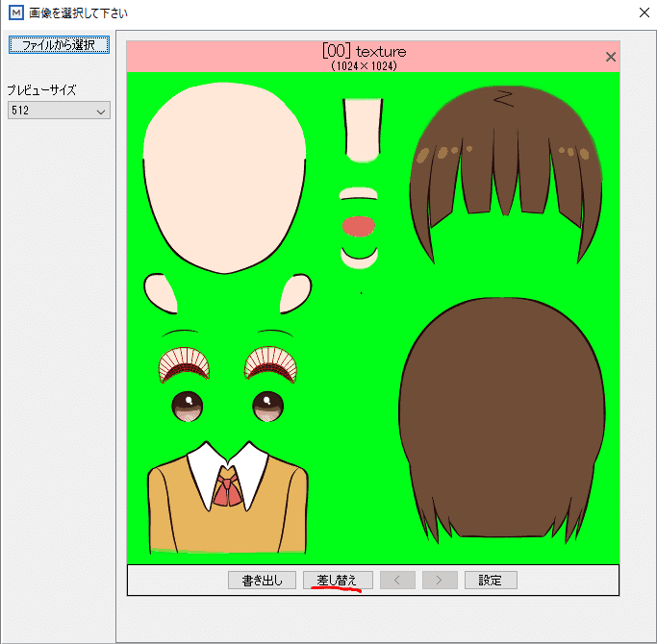657x644 pixels.
Task: Click the left eye iris in texture
Action: [x=189, y=406]
